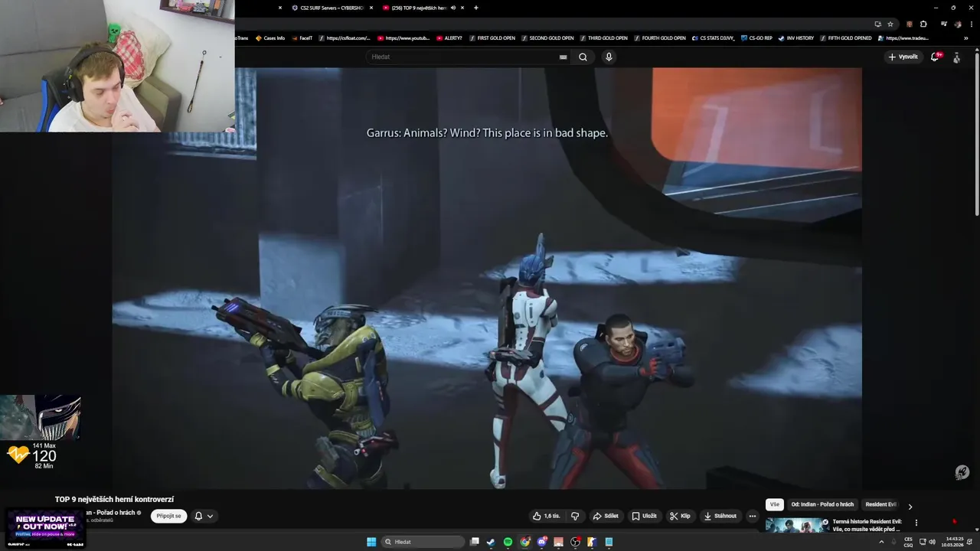The width and height of the screenshot is (980, 551).
Task: Open the volume control in system tray
Action: click(x=932, y=542)
